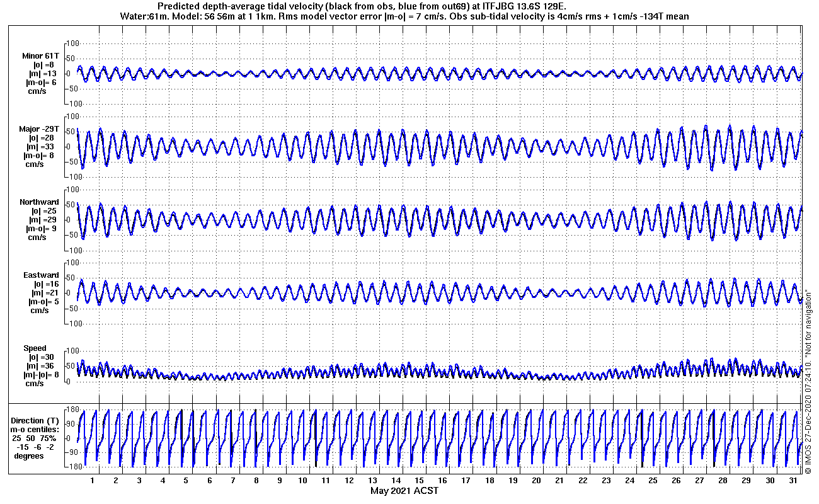
Task: Click '|m|-|o|= 8' value in Speed panel
Action: click(x=40, y=375)
